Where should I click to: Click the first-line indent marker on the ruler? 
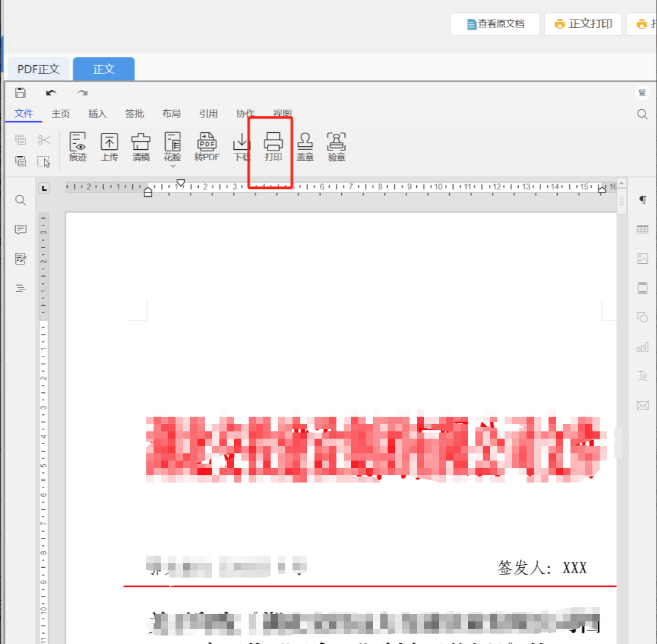point(180,181)
